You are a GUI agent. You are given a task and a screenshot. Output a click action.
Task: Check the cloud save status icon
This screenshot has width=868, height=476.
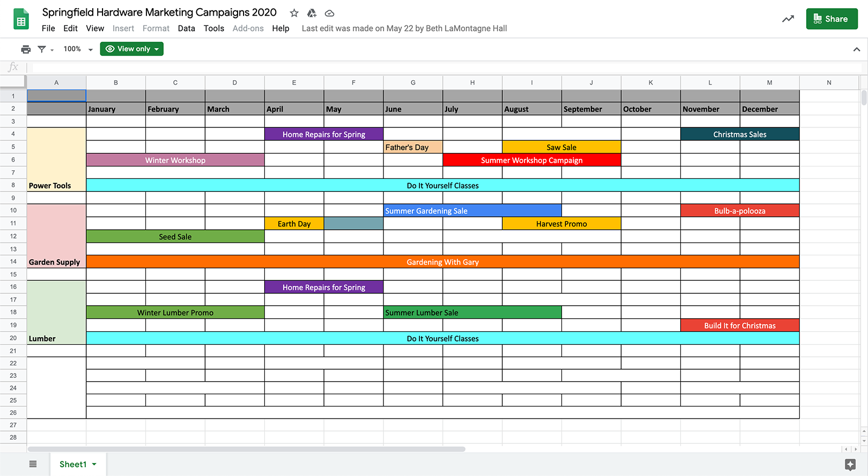tap(329, 13)
